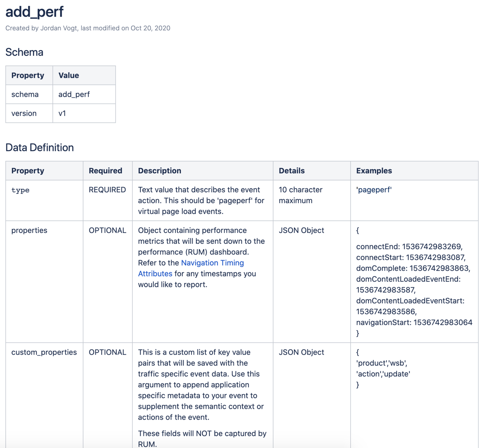Click the 'Required' column header

coord(108,171)
